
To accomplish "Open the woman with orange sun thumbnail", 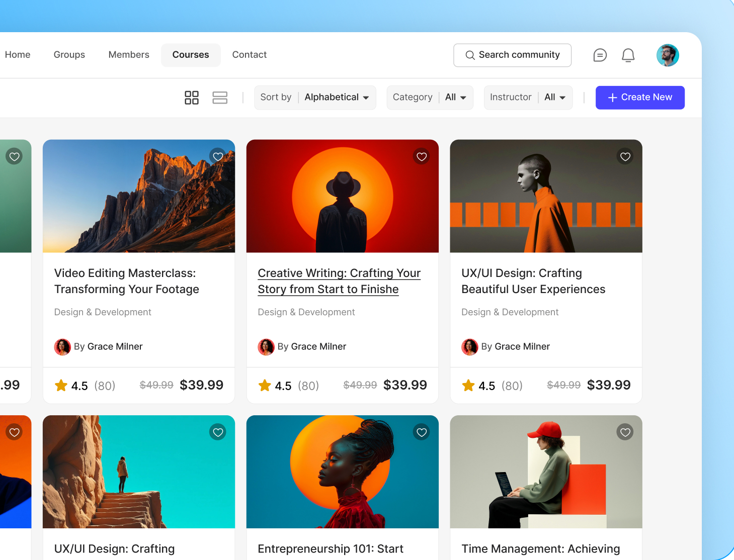I will tap(343, 472).
